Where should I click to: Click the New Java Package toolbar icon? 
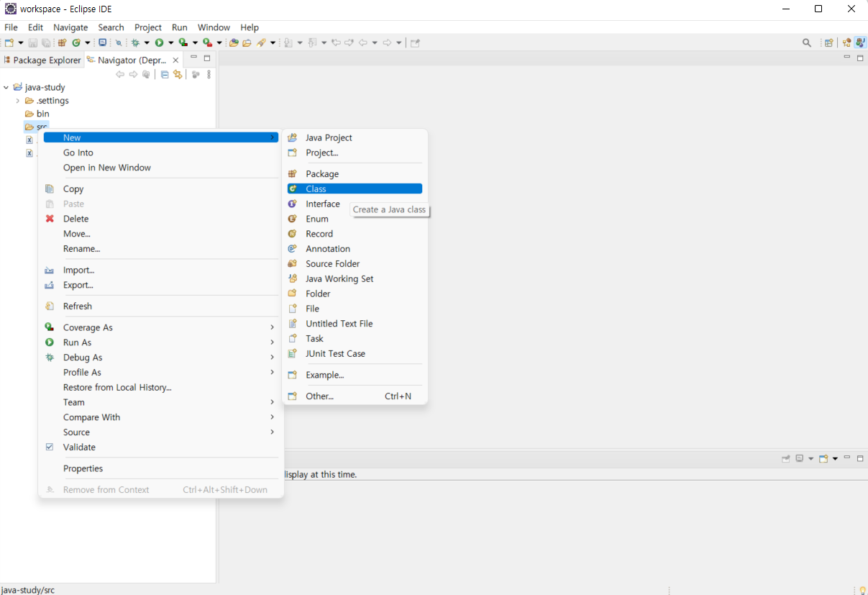(x=63, y=43)
